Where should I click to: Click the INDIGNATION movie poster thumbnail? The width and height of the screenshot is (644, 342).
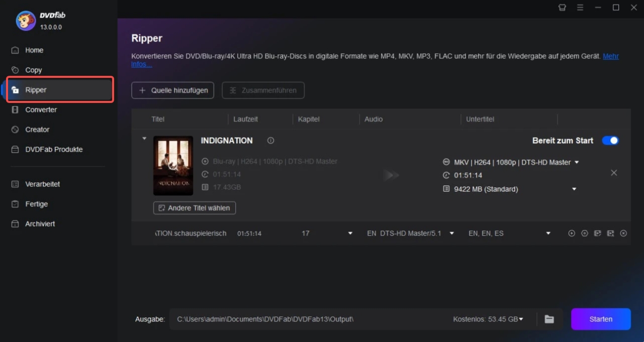click(173, 166)
